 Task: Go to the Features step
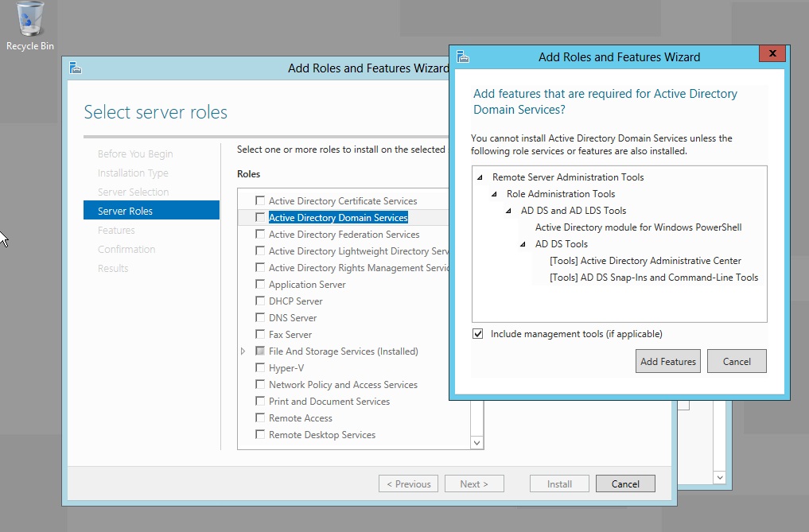point(116,230)
